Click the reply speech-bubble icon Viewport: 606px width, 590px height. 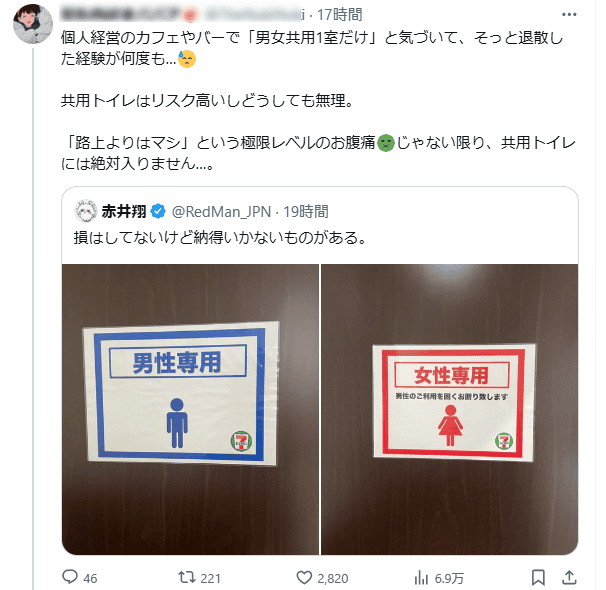coord(70,577)
